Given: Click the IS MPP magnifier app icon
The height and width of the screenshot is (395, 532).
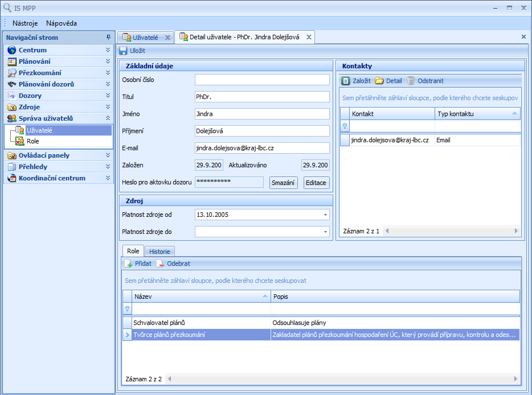Looking at the screenshot, I should tap(7, 7).
